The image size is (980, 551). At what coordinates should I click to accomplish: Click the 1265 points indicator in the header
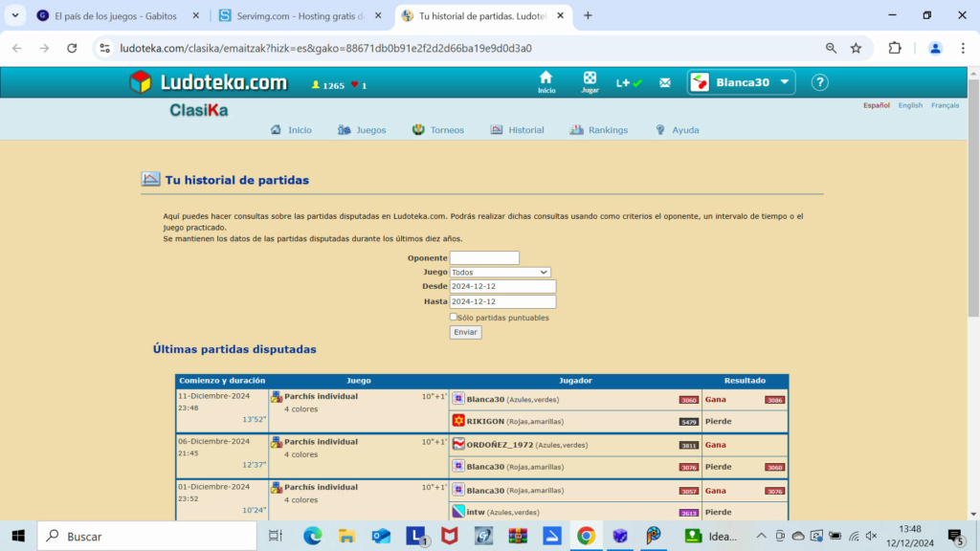[328, 85]
